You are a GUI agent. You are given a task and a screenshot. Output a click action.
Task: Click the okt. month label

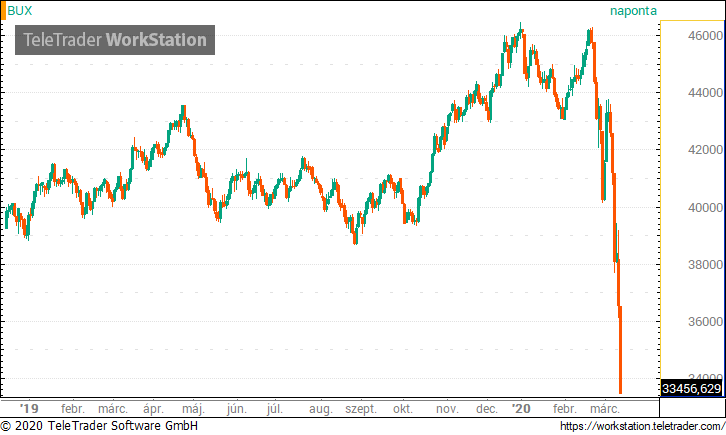point(402,409)
